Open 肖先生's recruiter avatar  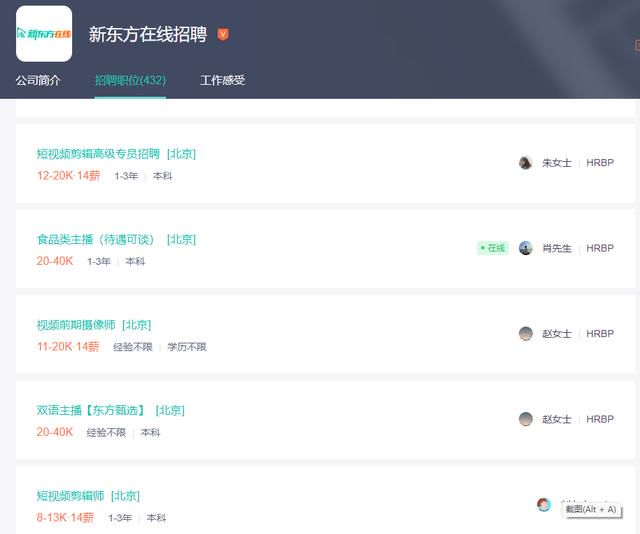click(526, 248)
